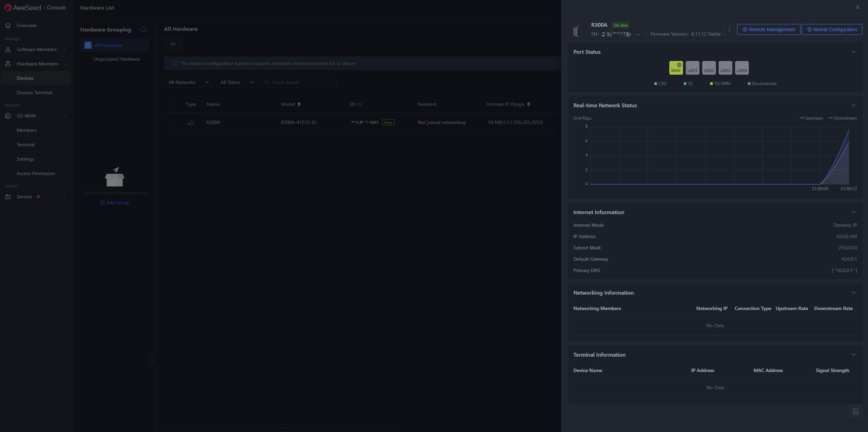Click the New badge
This screenshot has height=432, width=868.
click(388, 122)
